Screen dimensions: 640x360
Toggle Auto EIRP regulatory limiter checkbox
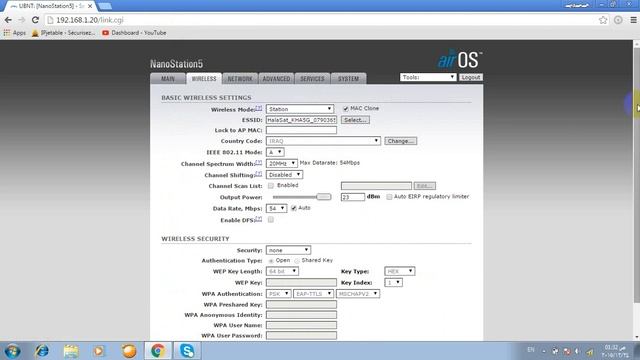coord(389,197)
